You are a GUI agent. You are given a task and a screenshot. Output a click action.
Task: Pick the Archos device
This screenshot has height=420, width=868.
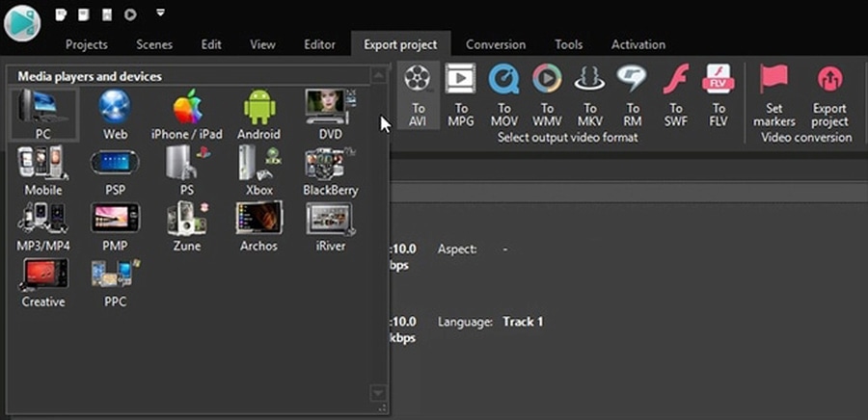(258, 226)
